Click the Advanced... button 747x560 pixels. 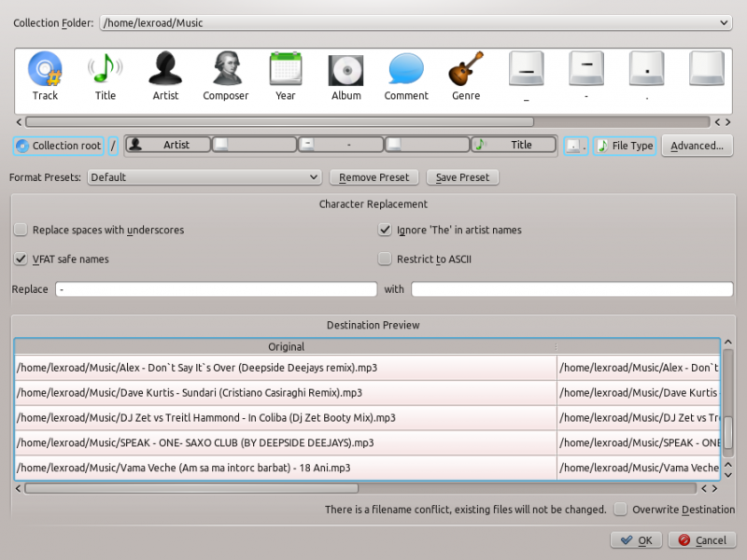click(697, 146)
